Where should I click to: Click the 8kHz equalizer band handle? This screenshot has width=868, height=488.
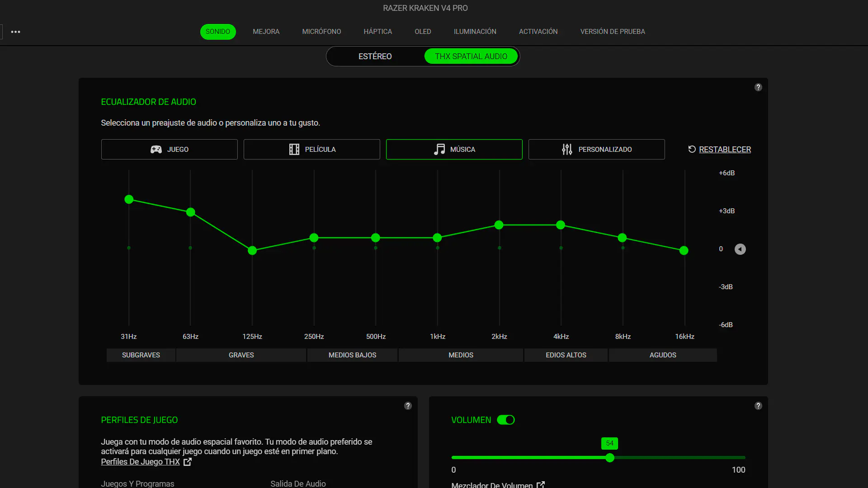click(x=623, y=238)
